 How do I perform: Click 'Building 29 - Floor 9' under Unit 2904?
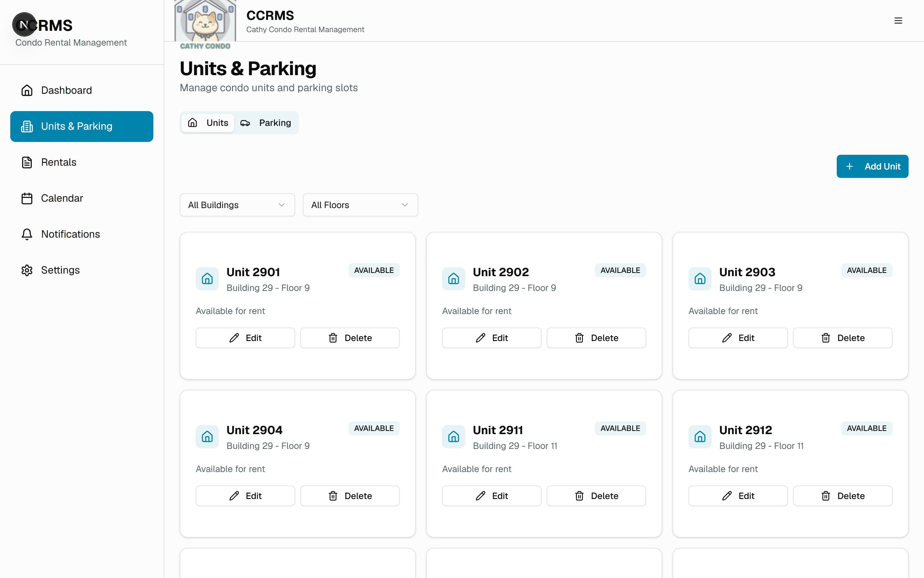[x=268, y=446]
